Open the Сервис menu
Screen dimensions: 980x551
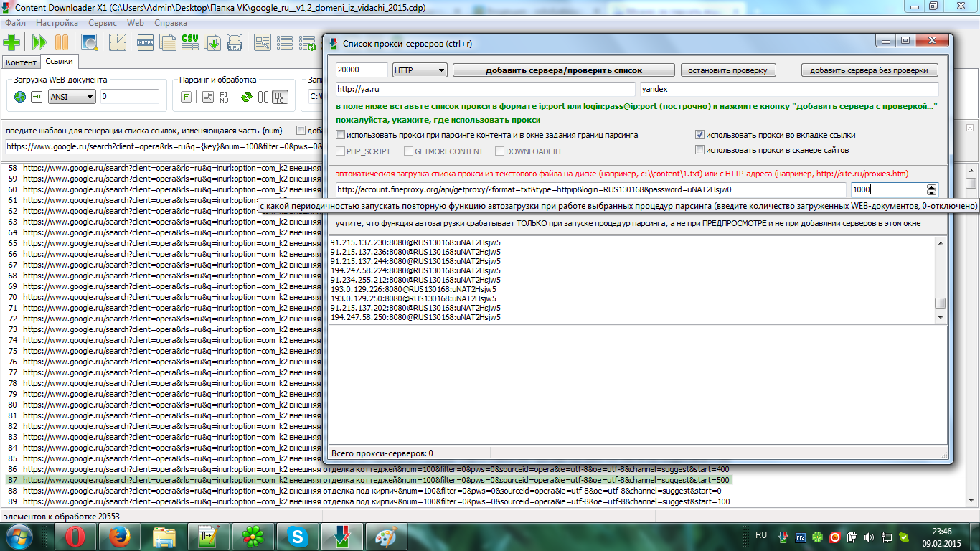[x=103, y=23]
